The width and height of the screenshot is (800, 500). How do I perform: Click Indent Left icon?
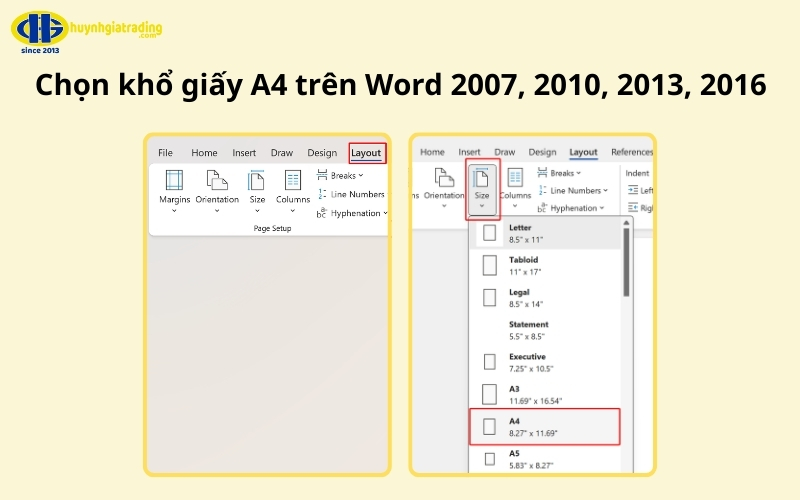(633, 190)
